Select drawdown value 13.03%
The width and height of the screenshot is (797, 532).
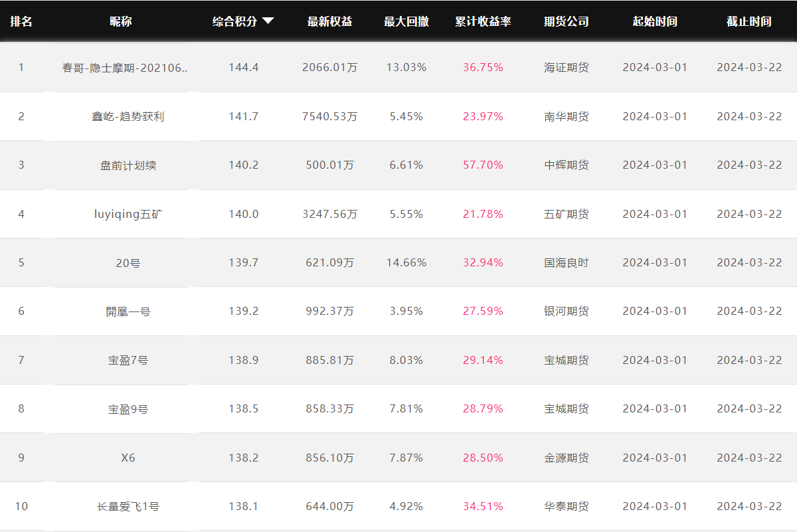(406, 68)
